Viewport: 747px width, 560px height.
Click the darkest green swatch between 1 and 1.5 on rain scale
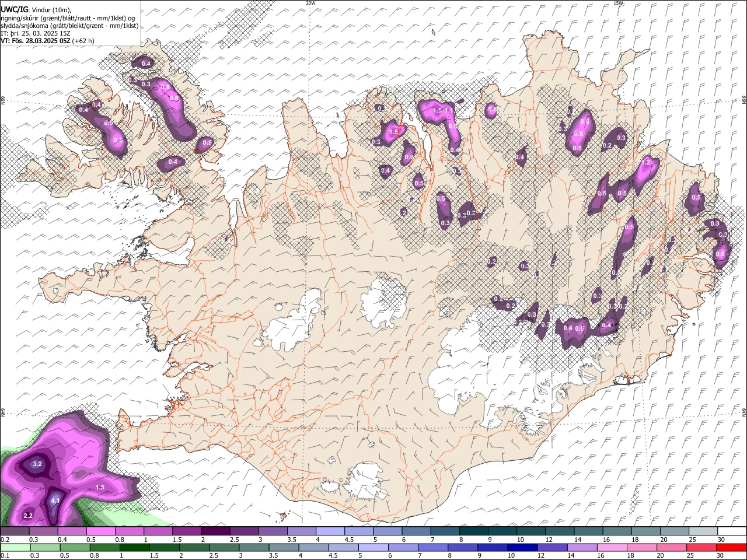[x=135, y=547]
